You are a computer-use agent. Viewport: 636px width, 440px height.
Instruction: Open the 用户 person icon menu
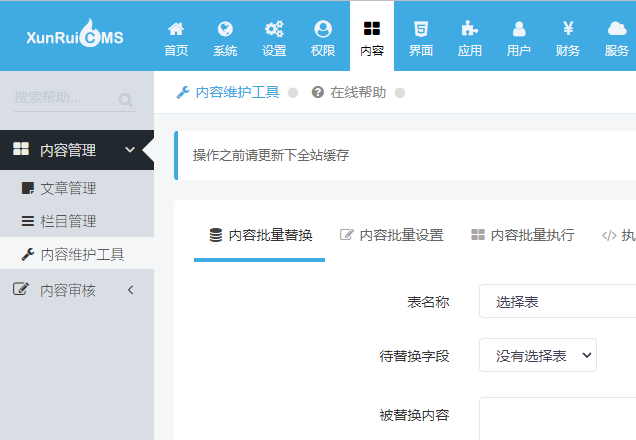point(519,29)
